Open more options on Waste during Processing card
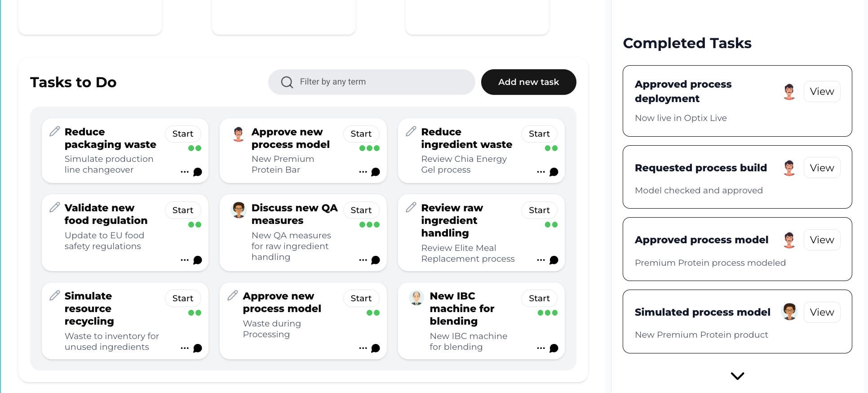 tap(363, 348)
